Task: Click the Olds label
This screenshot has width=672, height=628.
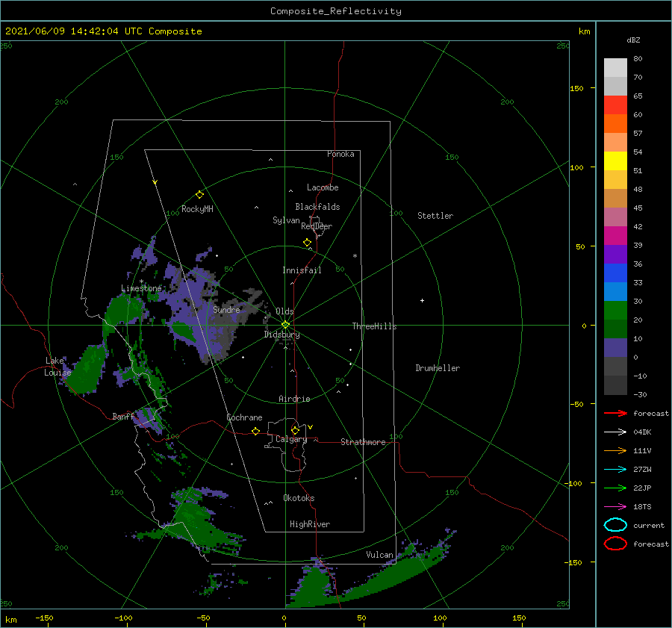Action: (284, 311)
